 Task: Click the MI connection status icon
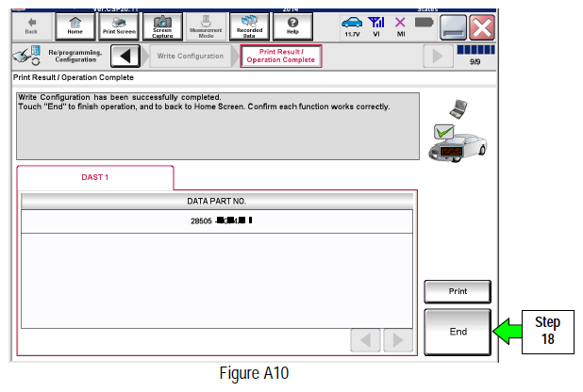[400, 26]
